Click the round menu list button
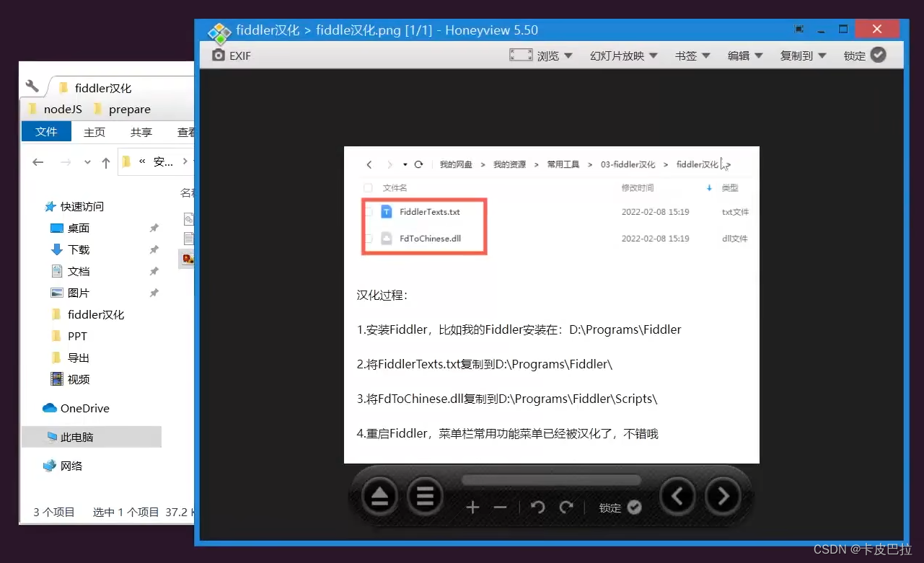The height and width of the screenshot is (563, 924). [x=425, y=496]
